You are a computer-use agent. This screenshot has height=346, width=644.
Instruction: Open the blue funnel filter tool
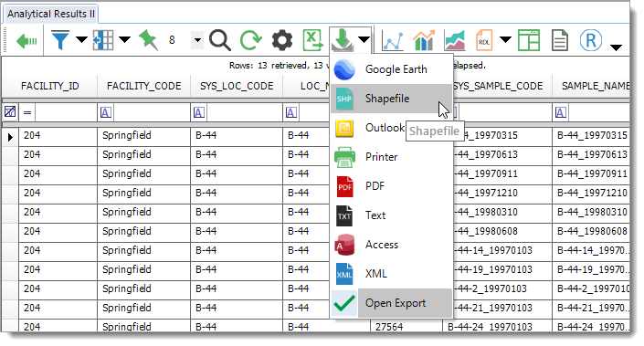pos(60,40)
